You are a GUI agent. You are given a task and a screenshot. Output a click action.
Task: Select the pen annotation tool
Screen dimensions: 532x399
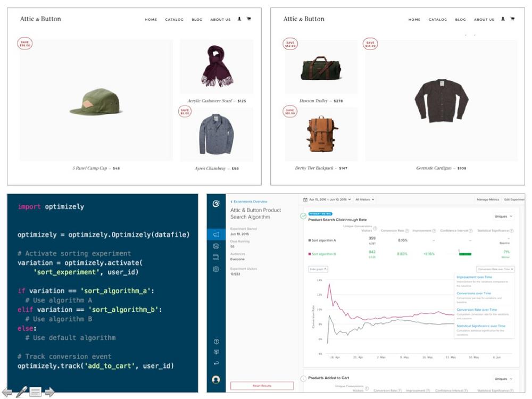(x=21, y=392)
